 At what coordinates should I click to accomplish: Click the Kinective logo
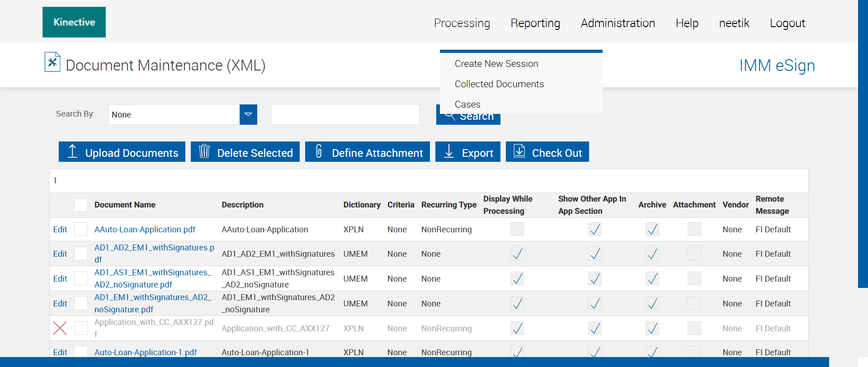coord(74,22)
